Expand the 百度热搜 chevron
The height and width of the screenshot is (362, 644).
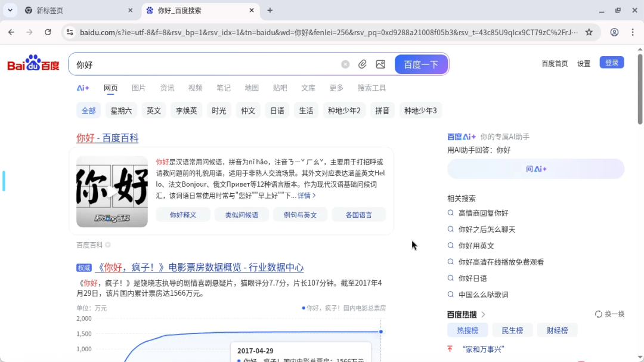[484, 314]
